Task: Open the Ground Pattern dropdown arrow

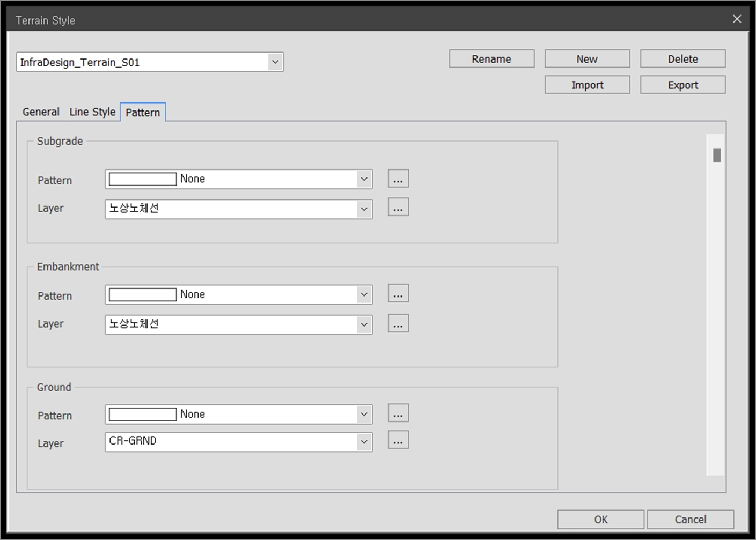Action: pos(364,414)
